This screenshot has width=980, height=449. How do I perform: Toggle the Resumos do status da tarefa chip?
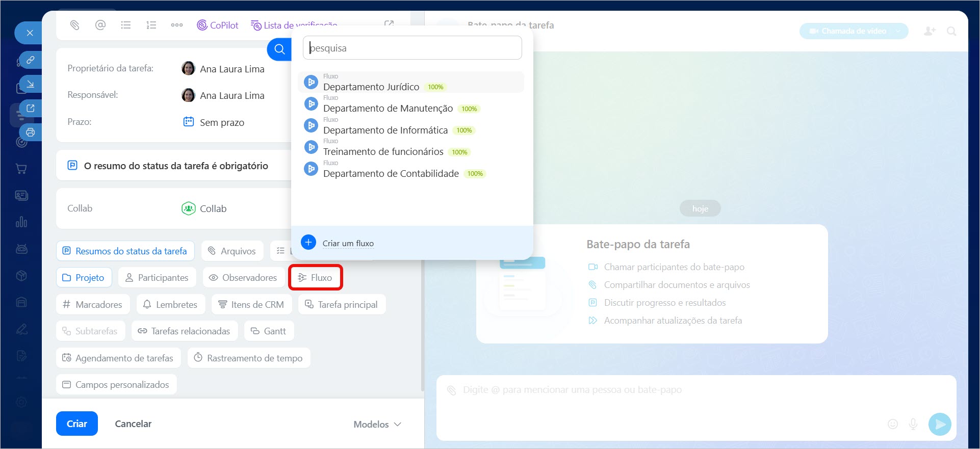125,251
